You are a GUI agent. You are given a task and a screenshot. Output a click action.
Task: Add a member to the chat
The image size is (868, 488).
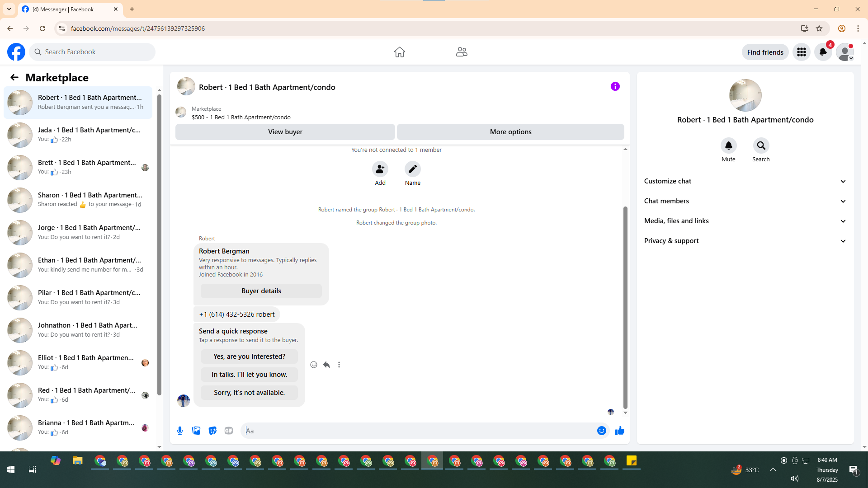(x=380, y=169)
